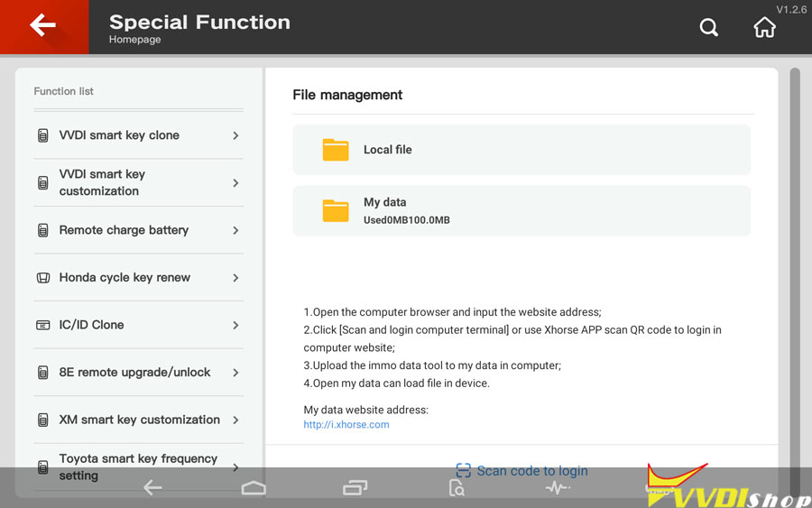
Task: Tap the document search icon in navigation bar
Action: (x=457, y=488)
